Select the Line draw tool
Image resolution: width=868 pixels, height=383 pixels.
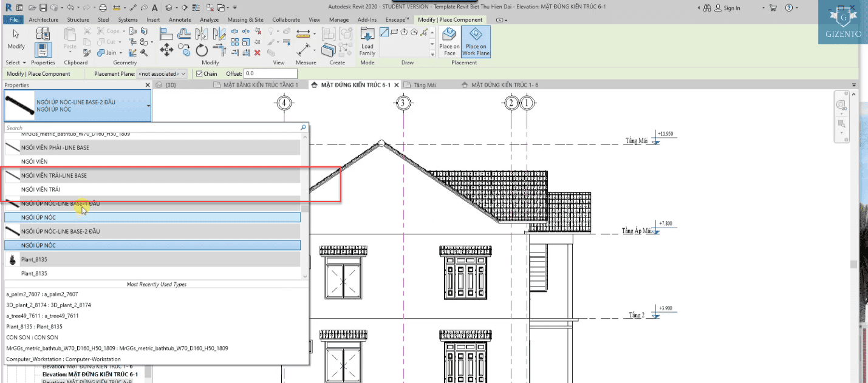click(x=384, y=32)
